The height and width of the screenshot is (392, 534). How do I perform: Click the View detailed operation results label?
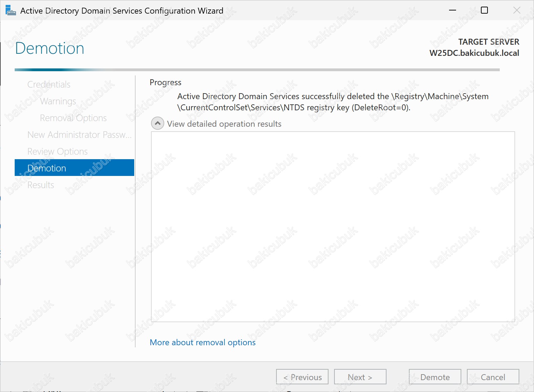click(224, 124)
